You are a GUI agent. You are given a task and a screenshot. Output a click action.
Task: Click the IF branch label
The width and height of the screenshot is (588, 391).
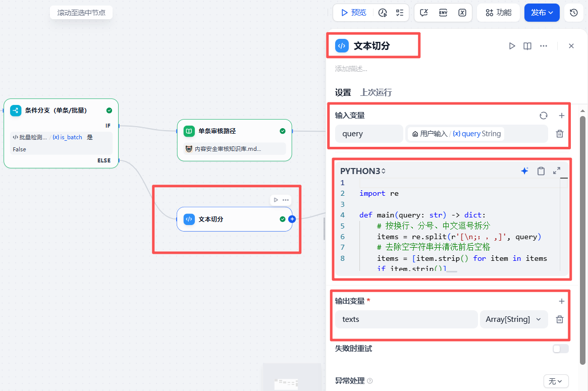[108, 126]
